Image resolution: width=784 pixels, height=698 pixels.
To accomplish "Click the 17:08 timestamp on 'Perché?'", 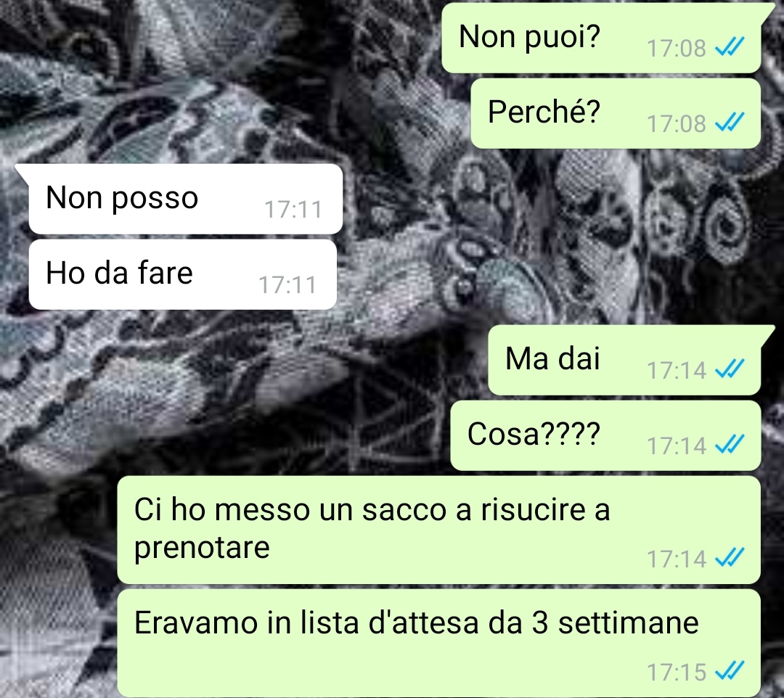I will [677, 123].
